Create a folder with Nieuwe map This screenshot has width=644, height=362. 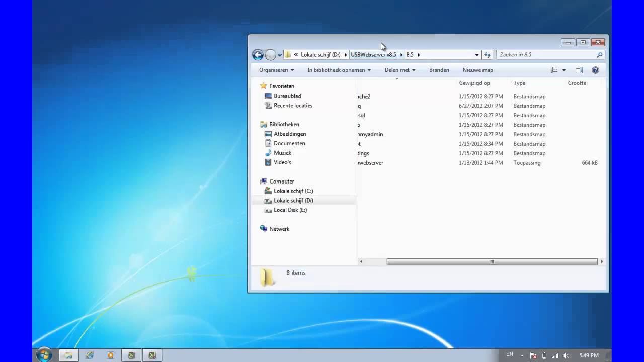point(478,70)
